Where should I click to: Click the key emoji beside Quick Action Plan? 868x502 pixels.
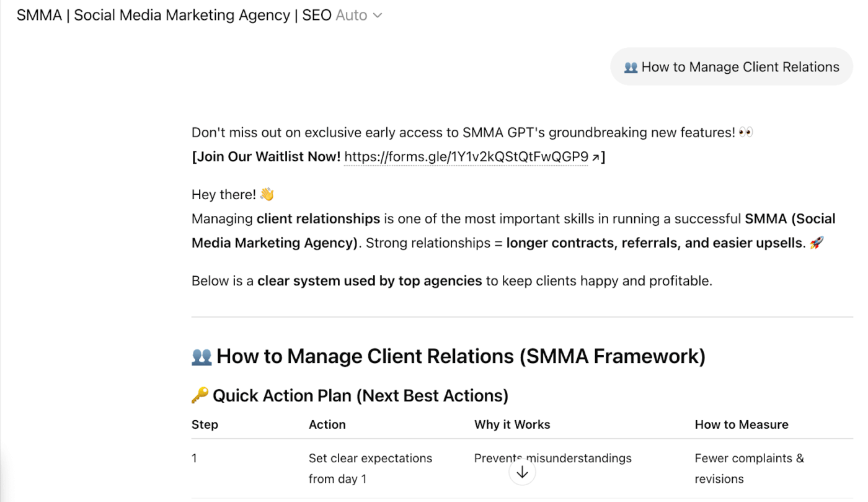point(200,395)
